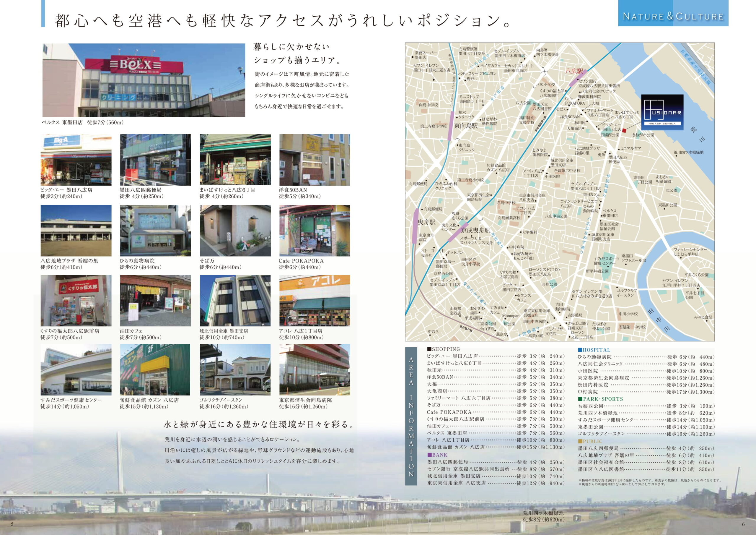Viewport: 756px width, 535px height.
Task: Select the 秋田屋 row in the SHOPPING list
Action: click(x=496, y=370)
